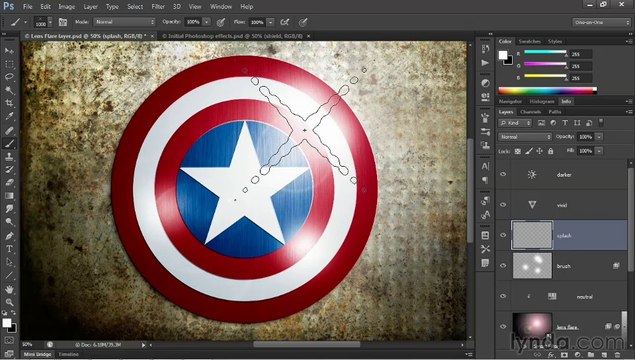Image resolution: width=635 pixels, height=360 pixels.
Task: Select the Lasso tool
Action: tap(9, 77)
